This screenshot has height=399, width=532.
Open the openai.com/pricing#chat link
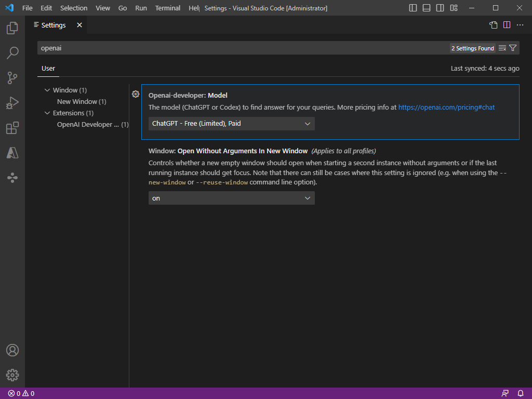pos(446,107)
